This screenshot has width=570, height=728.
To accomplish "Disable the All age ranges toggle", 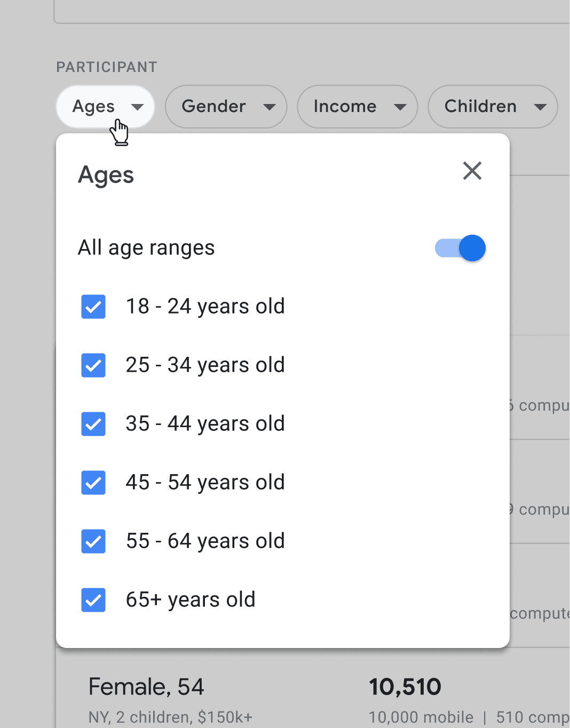I will point(460,247).
